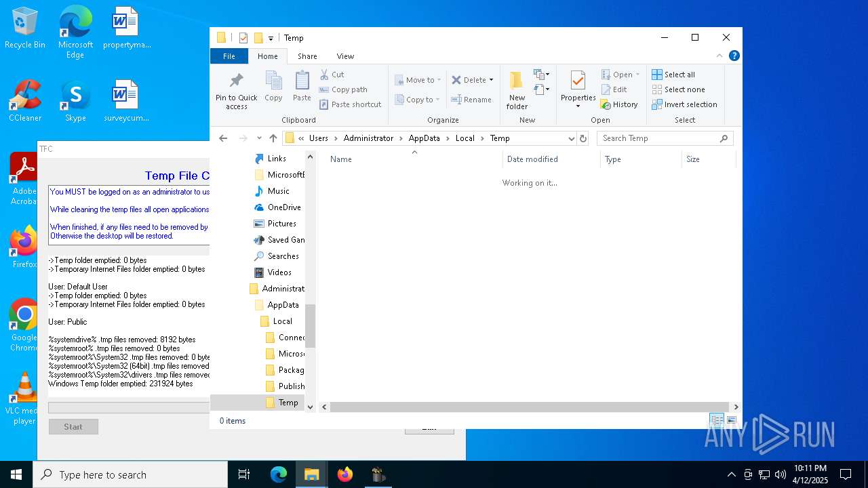The height and width of the screenshot is (488, 868).
Task: Open address bar history dropdown
Action: [x=571, y=138]
